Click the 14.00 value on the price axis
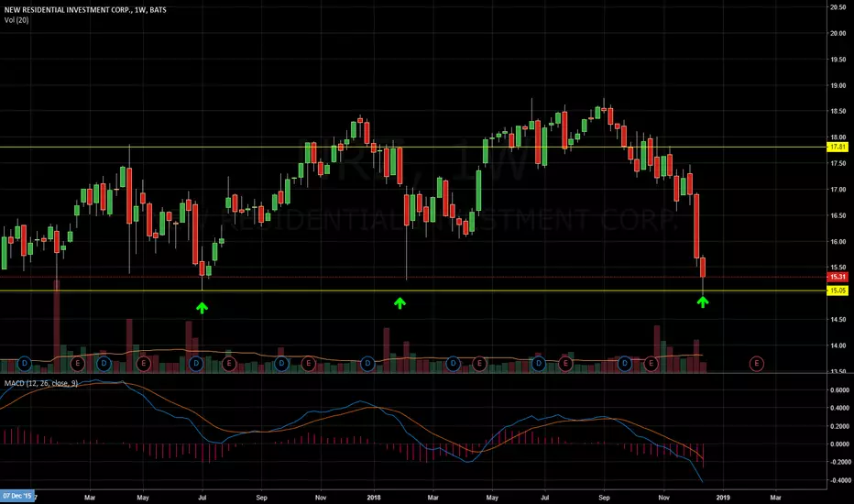The image size is (854, 504). click(x=838, y=345)
